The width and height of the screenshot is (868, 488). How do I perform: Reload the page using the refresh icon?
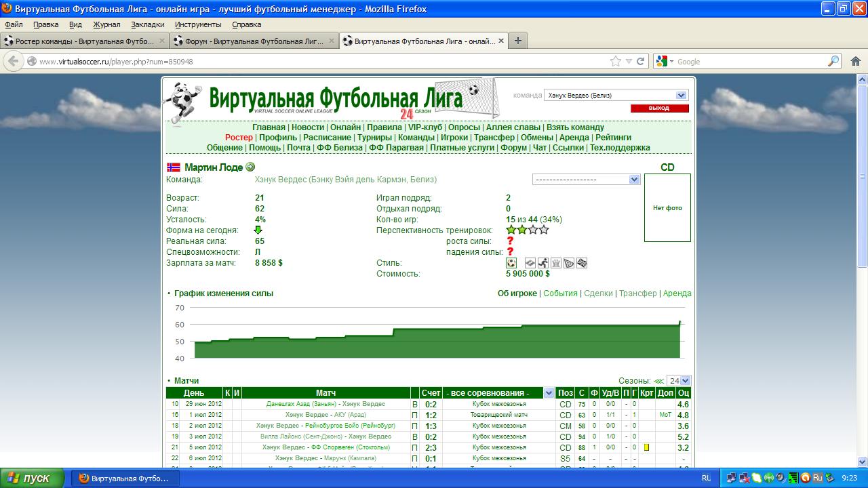click(x=641, y=61)
